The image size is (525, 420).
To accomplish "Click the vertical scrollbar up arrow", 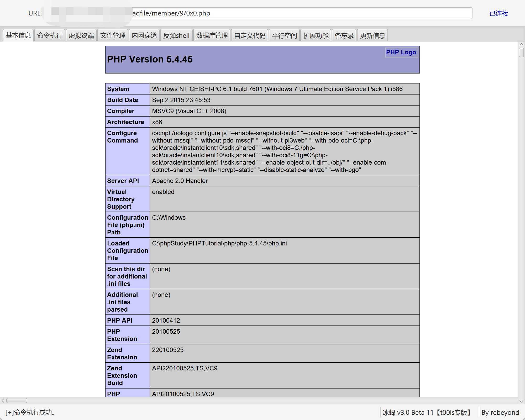I will pos(521,44).
